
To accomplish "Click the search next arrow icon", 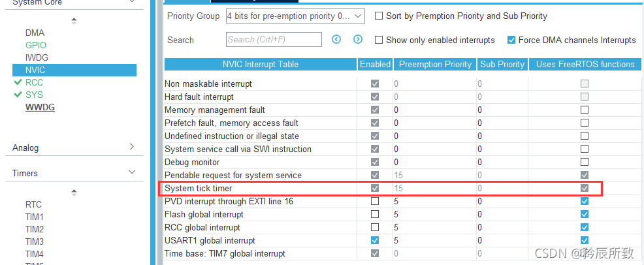I will point(358,40).
